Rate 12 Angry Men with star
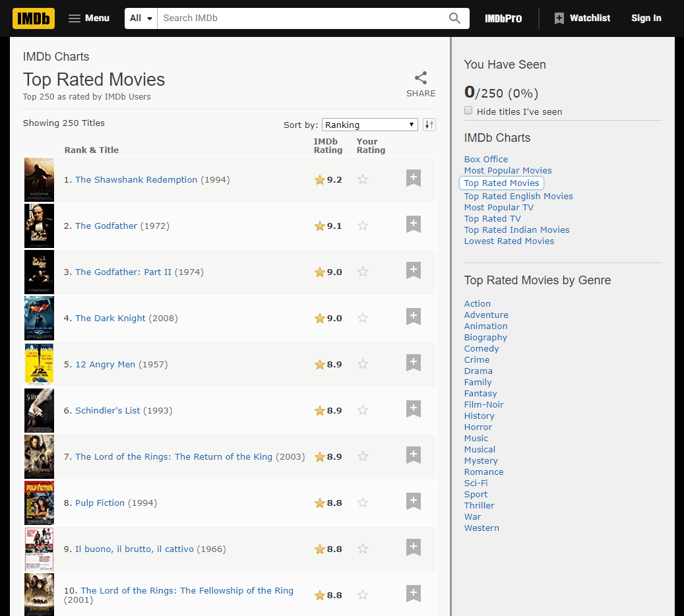 click(x=363, y=364)
